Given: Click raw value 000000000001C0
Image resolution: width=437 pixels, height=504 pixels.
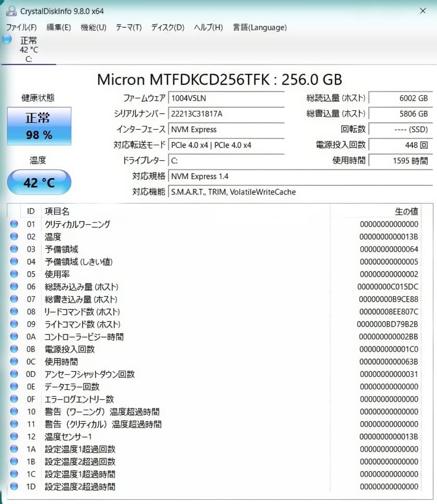Looking at the screenshot, I should (x=389, y=349).
